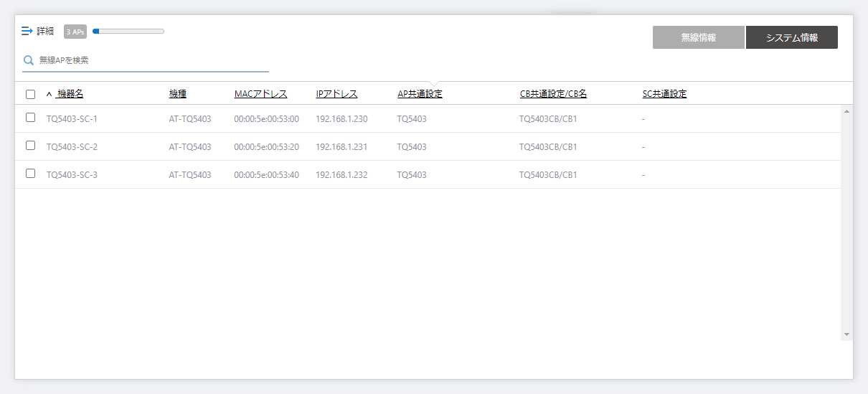Screen dimensions: 868x394
Task: Sort by SC共通設定 column header
Action: click(x=664, y=94)
